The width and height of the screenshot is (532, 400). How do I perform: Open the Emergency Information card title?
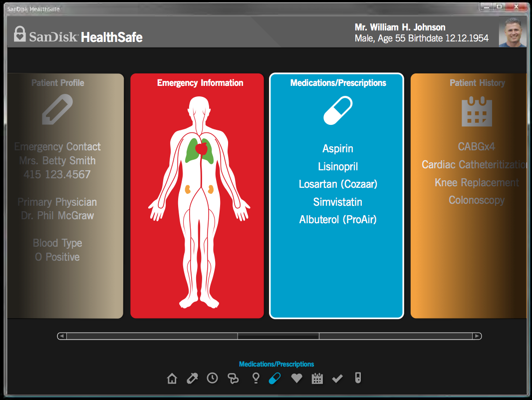pyautogui.click(x=200, y=83)
